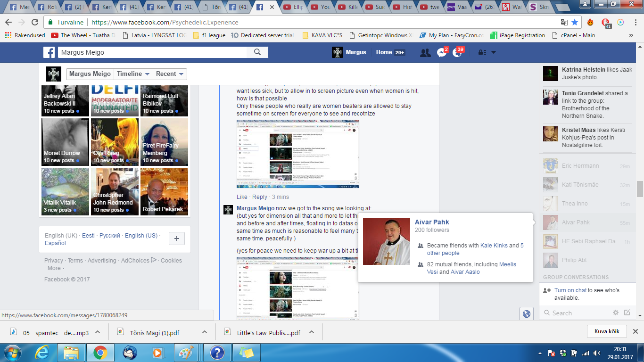Viewport: 644px width, 362px height.
Task: Open The Wheel - Tuatha bookmark
Action: click(83, 35)
